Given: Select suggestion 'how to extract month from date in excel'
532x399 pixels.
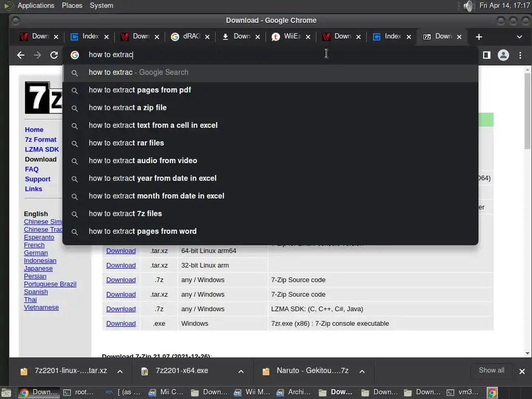Looking at the screenshot, I should [x=270, y=196].
